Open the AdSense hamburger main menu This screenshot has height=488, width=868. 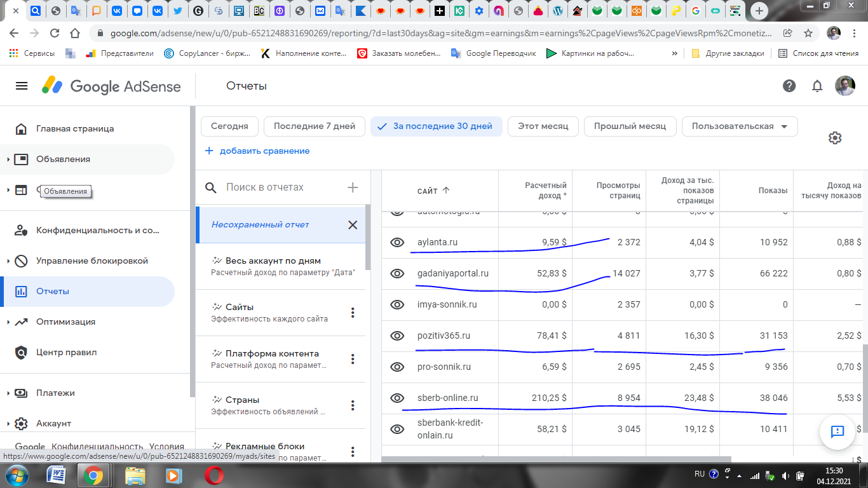[x=22, y=86]
